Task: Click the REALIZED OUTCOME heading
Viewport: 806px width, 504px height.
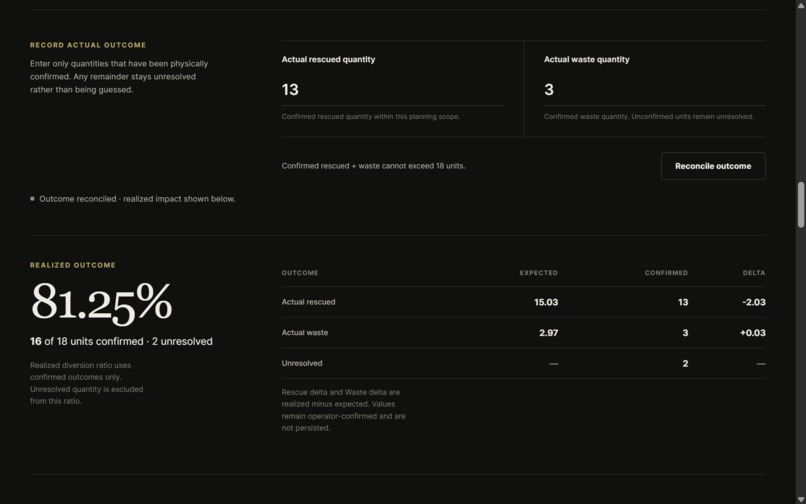Action: point(73,265)
